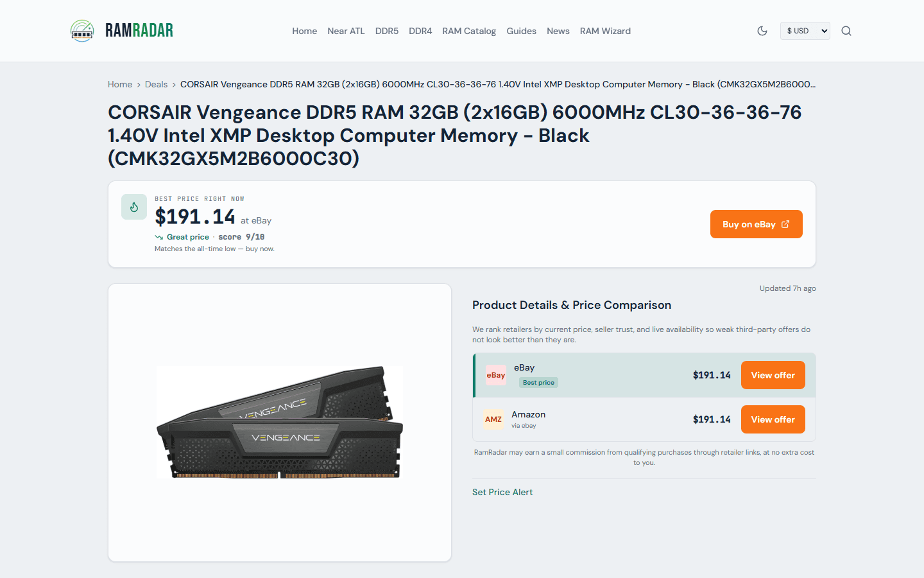Open the Near ATL nav item
924x578 pixels.
pos(346,31)
